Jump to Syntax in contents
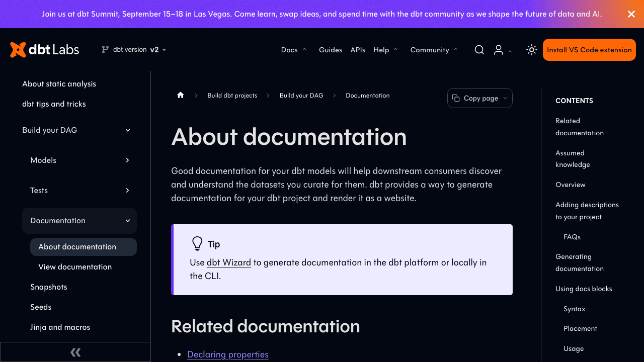Screen dimensions: 644x362 (574, 309)
